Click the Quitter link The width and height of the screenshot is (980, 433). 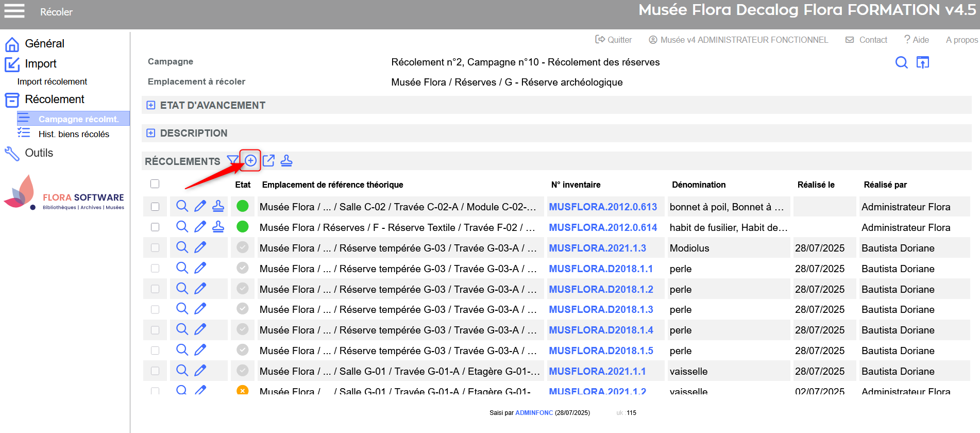tap(614, 40)
